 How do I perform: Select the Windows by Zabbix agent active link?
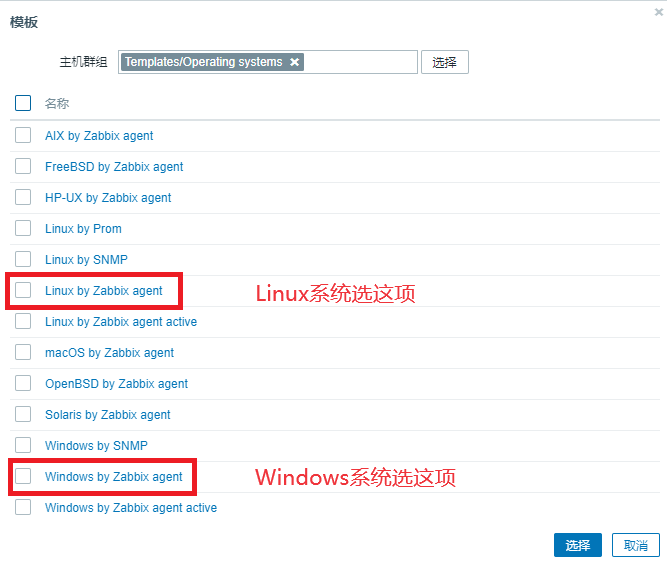(131, 507)
